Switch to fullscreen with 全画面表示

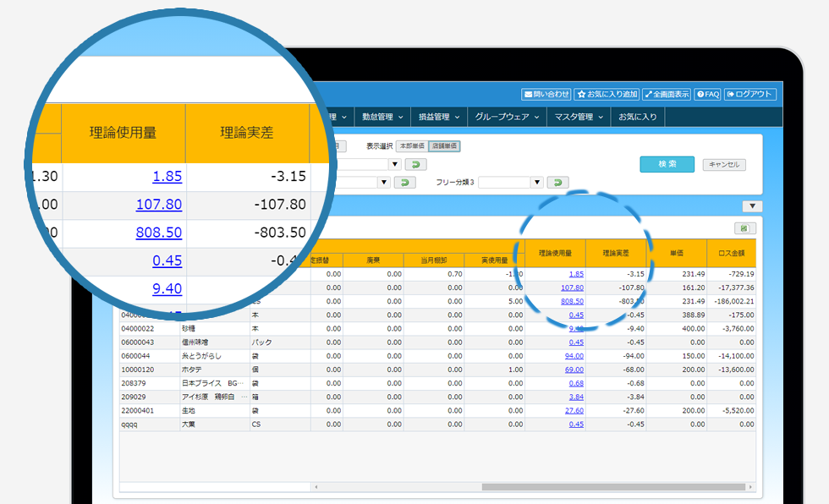click(x=667, y=94)
